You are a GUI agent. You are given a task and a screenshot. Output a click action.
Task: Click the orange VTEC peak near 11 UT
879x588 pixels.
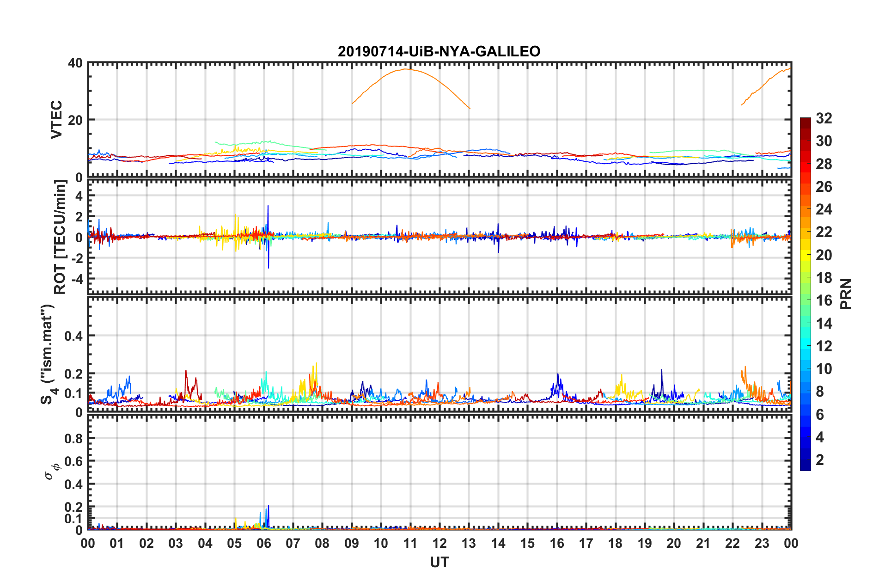click(x=406, y=69)
